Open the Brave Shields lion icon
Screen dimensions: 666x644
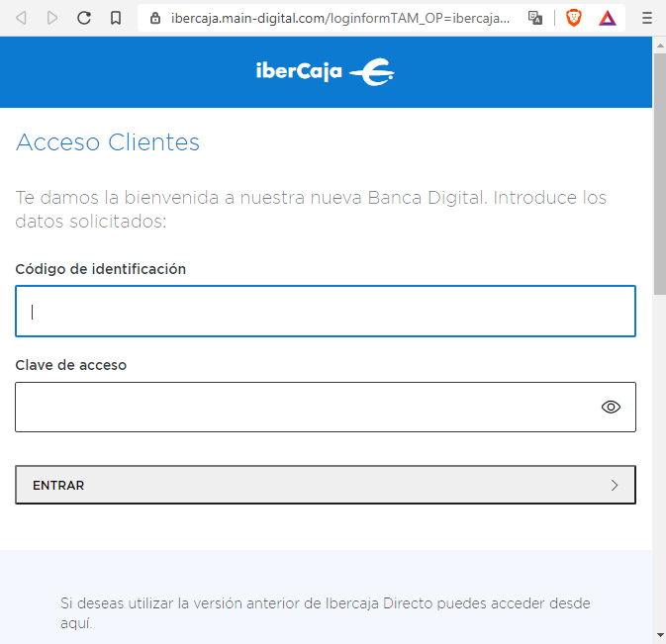(574, 18)
